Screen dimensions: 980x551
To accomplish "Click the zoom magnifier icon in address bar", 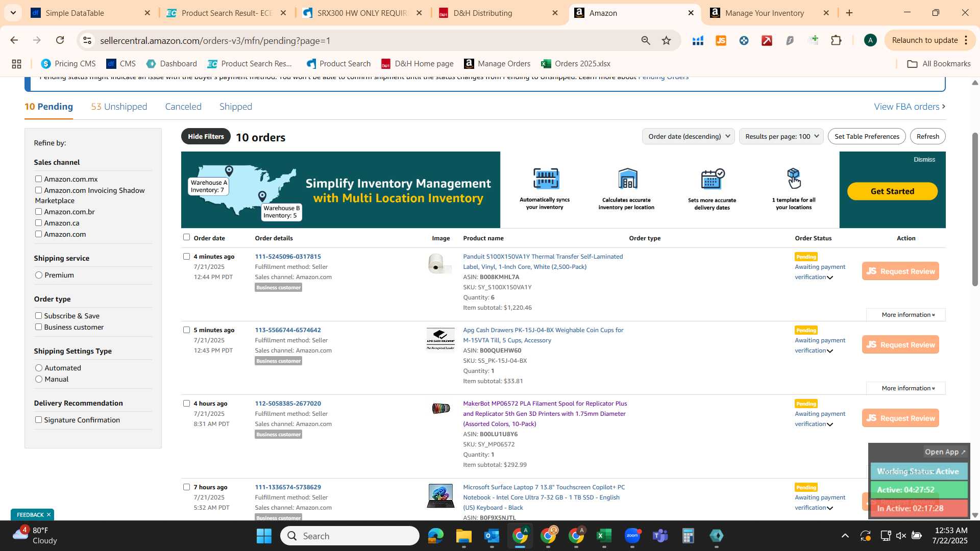I will point(646,40).
